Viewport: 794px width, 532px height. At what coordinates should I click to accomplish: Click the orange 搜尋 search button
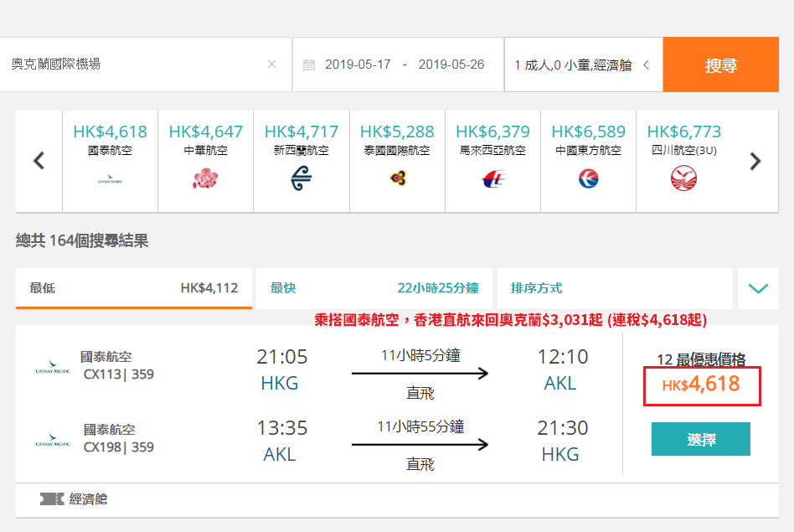[x=720, y=65]
